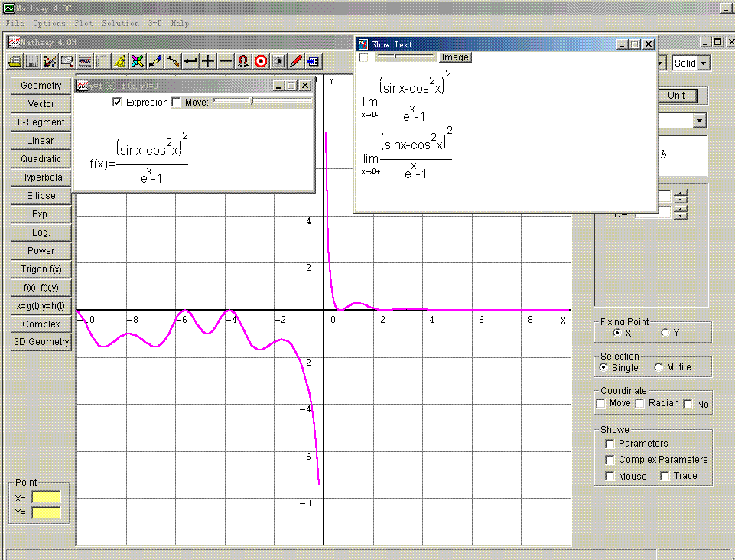The image size is (735, 560).
Task: Click the Complex button
Action: click(41, 324)
